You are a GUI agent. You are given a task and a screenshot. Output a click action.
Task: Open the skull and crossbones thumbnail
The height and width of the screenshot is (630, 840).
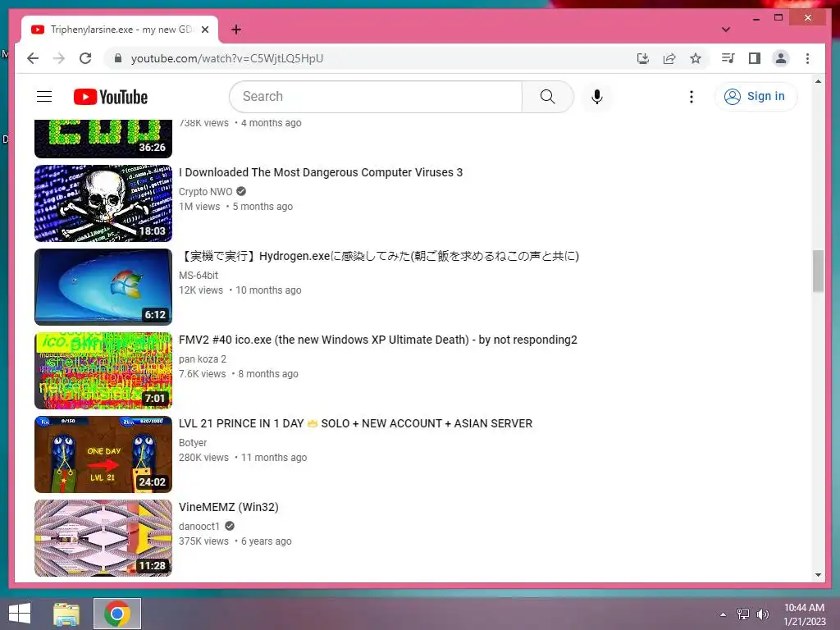pos(103,203)
